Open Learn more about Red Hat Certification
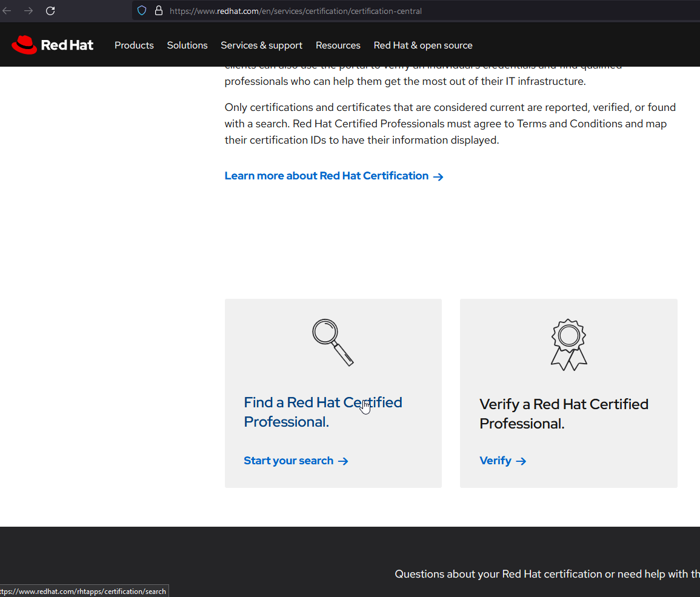 click(x=327, y=176)
